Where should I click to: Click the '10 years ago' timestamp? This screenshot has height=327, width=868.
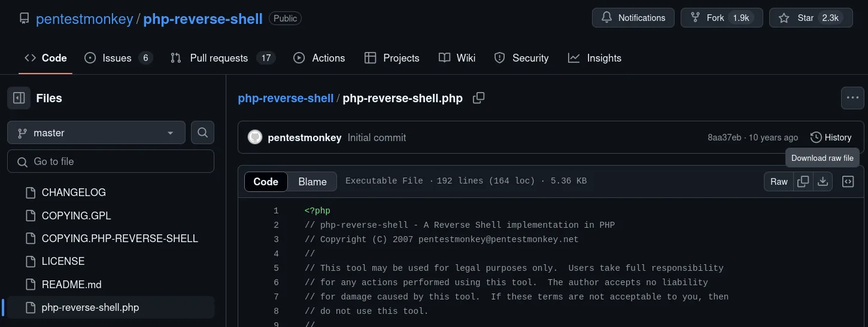click(773, 137)
